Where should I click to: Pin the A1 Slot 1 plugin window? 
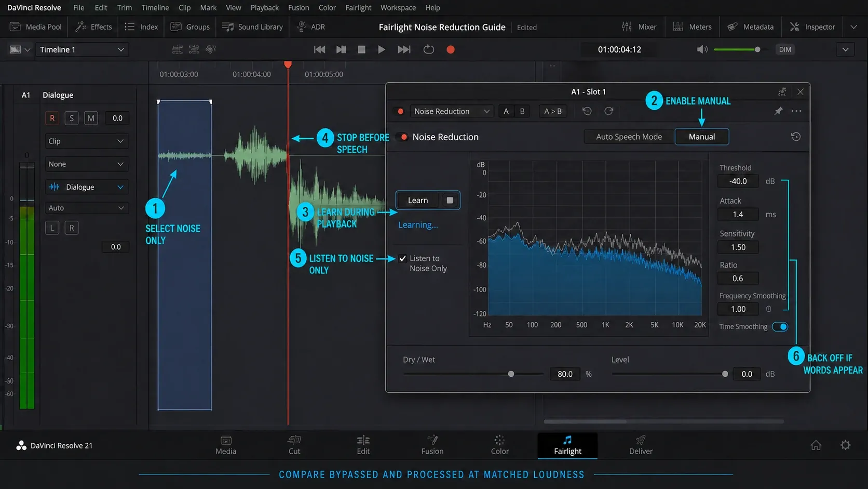pyautogui.click(x=778, y=111)
